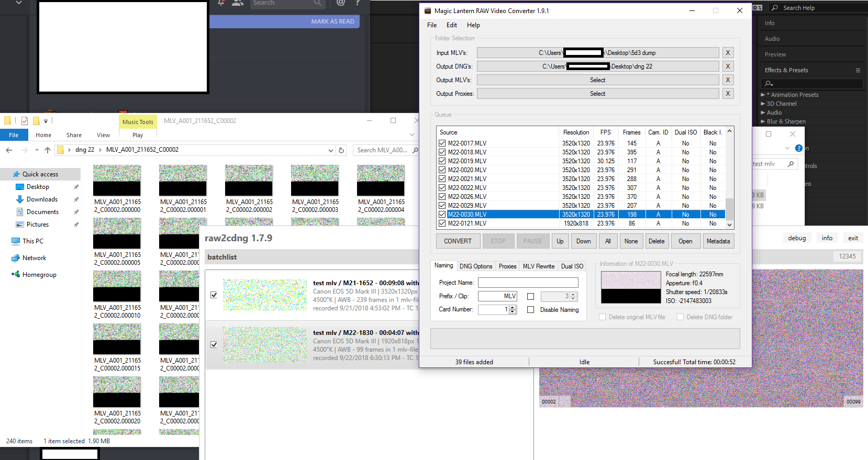Go forward in File Explorer
The height and width of the screenshot is (460, 868).
point(24,150)
